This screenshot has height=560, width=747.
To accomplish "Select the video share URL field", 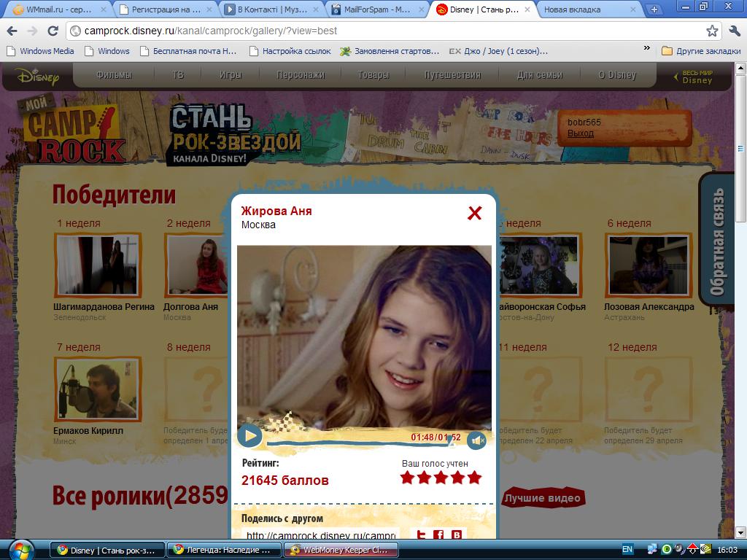I will point(321,534).
